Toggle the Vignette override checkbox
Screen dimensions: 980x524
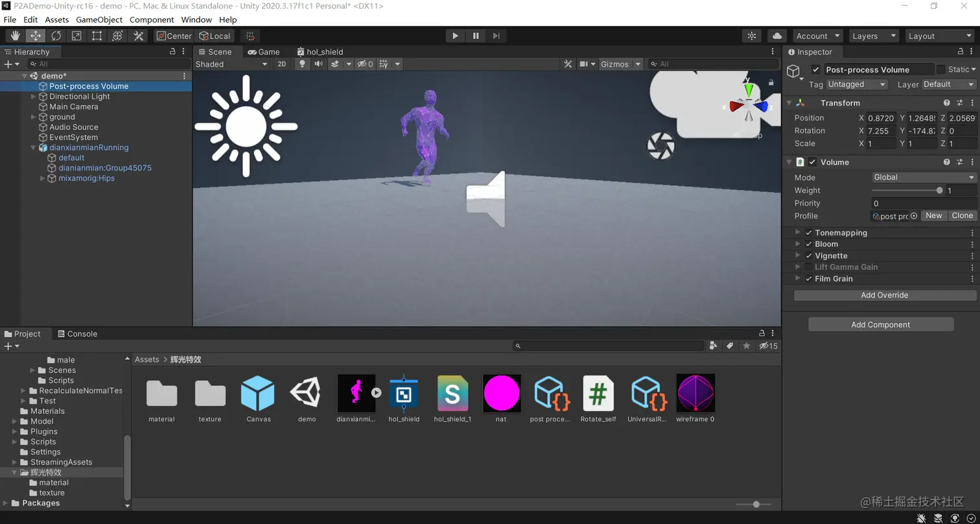point(808,256)
